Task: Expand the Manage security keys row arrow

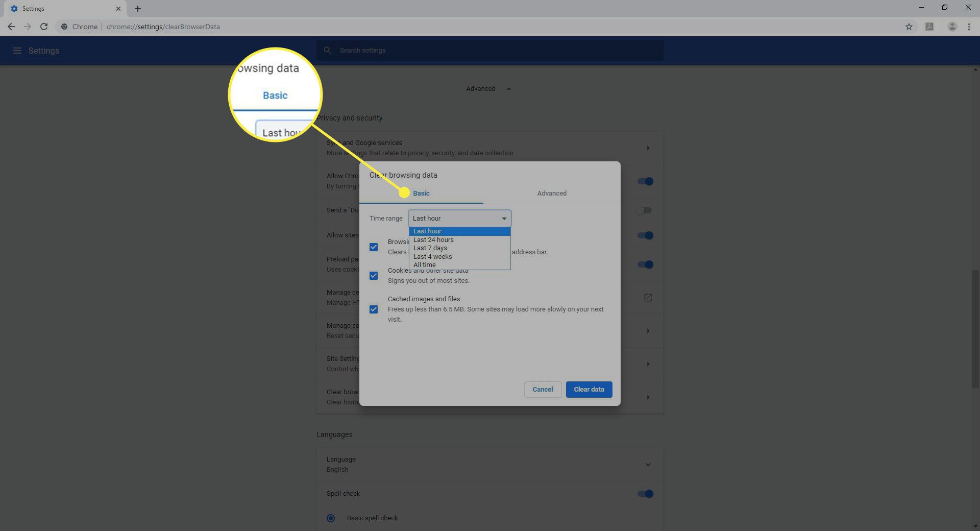Action: [x=648, y=331]
